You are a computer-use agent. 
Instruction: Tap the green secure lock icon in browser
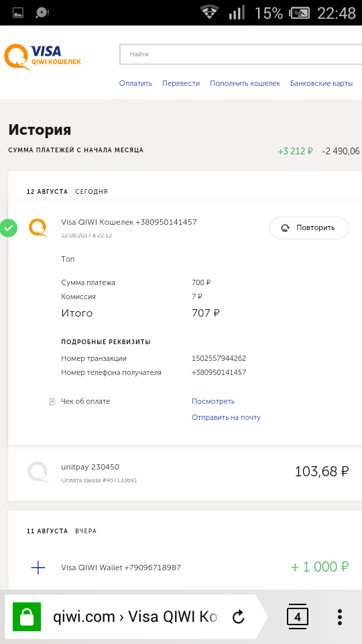point(27,616)
